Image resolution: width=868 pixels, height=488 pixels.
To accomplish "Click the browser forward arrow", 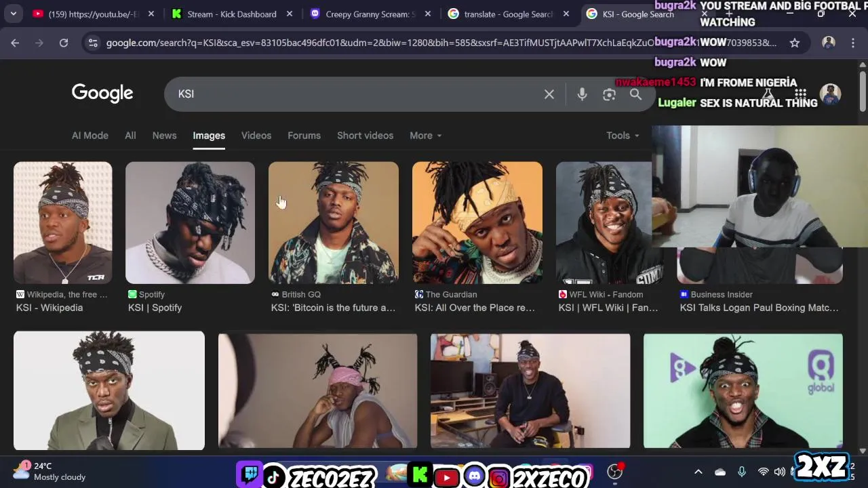I will point(39,43).
